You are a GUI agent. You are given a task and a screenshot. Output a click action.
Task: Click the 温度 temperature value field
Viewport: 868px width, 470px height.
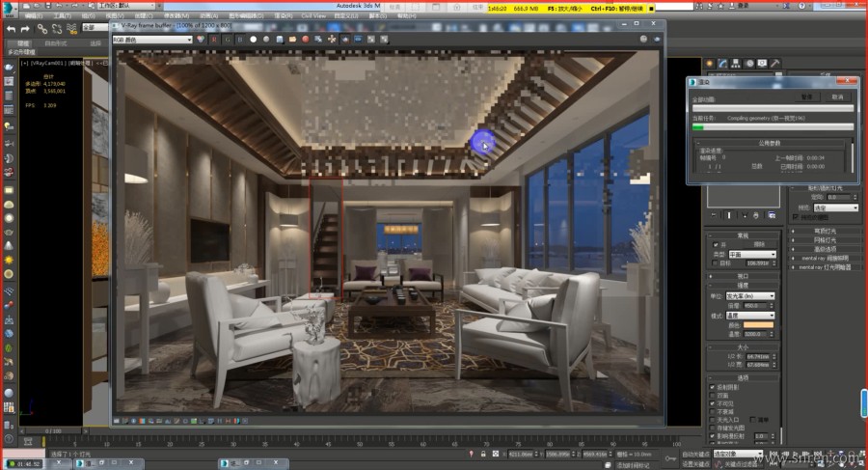pyautogui.click(x=756, y=334)
